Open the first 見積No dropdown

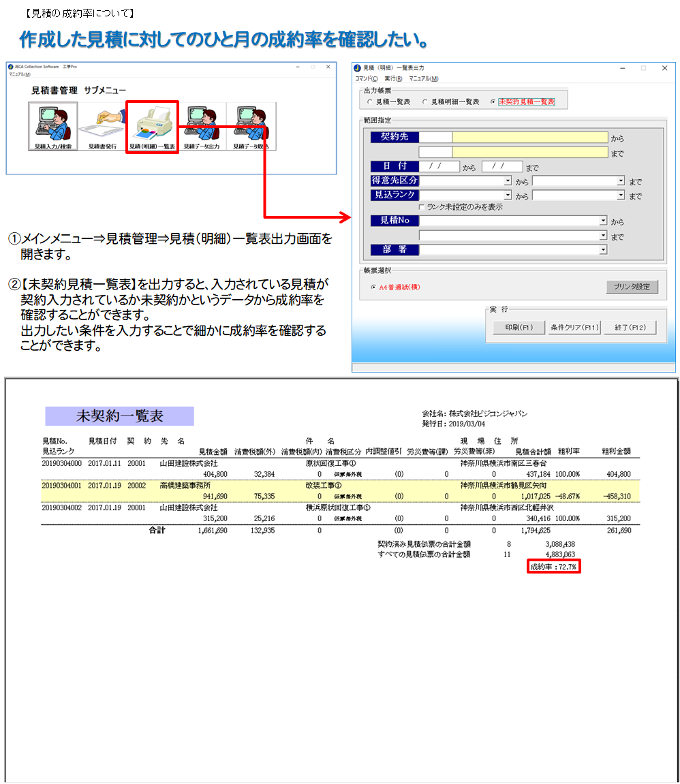click(602, 221)
